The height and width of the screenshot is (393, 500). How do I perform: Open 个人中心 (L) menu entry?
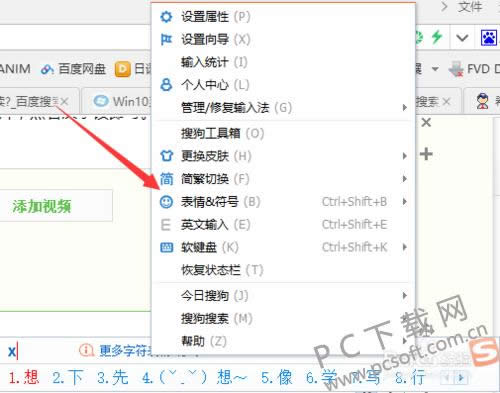click(283, 85)
